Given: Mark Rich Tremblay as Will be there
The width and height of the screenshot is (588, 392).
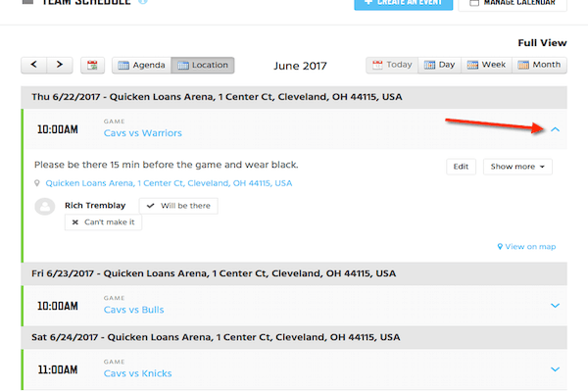Looking at the screenshot, I should (178, 206).
